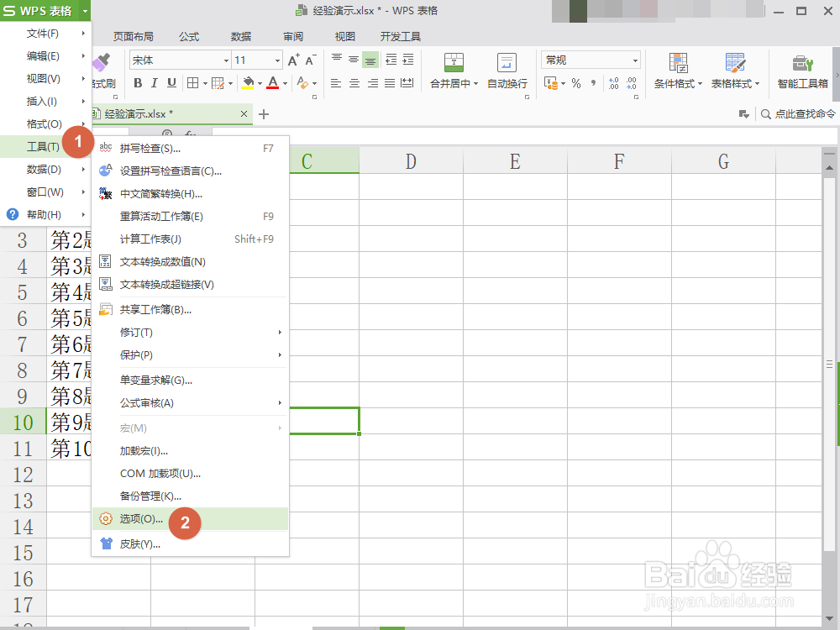840x630 pixels.
Task: Toggle italic formatting
Action: click(155, 83)
